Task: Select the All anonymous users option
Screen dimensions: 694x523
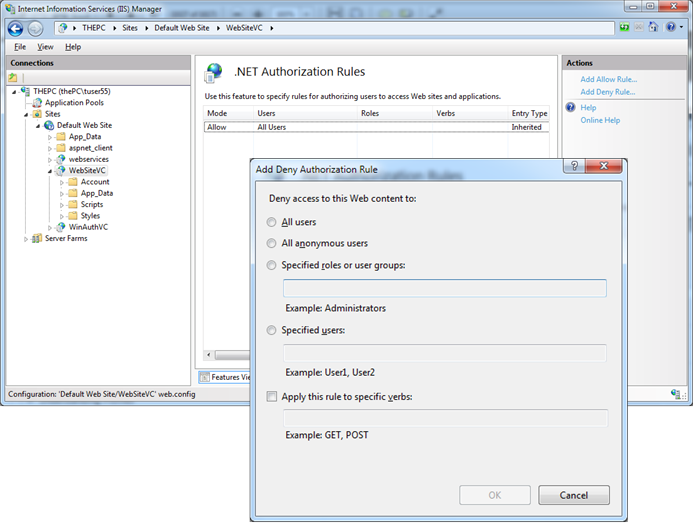Action: click(271, 243)
